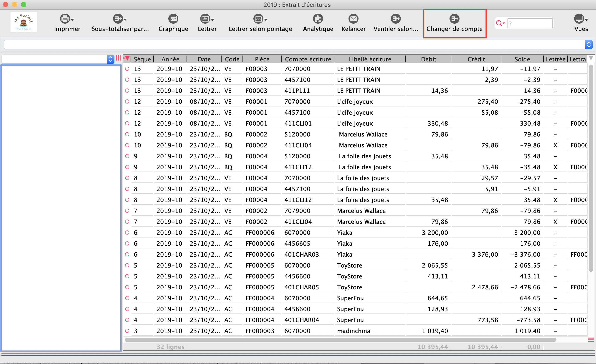This screenshot has height=364, width=596.
Task: Click the grey triangle at header right
Action: click(591, 58)
